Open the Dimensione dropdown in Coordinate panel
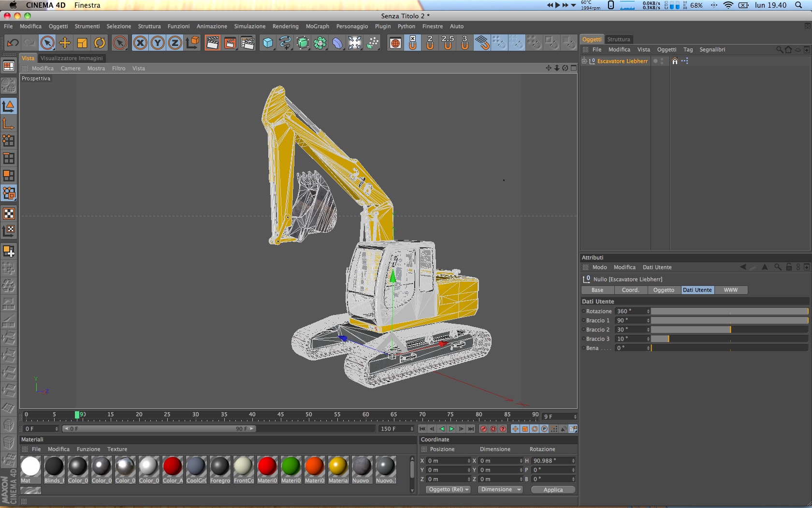Screen dimensions: 812x508 [x=500, y=490]
